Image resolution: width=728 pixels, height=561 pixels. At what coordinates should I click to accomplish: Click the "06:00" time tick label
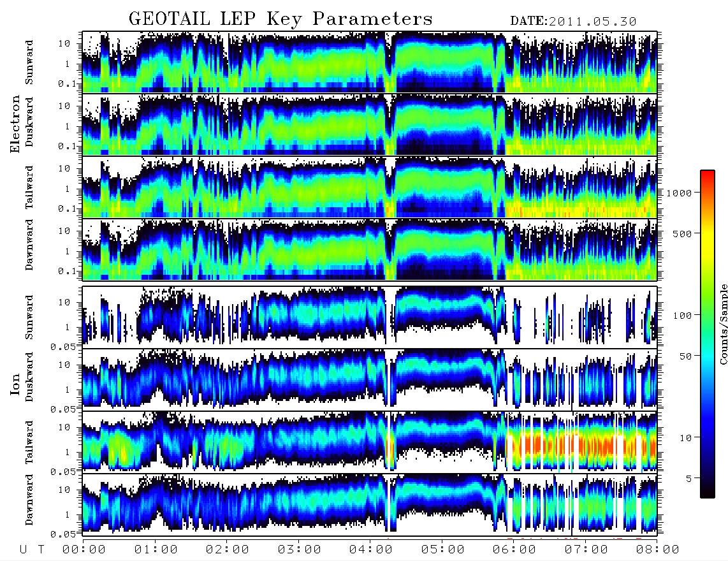514,550
